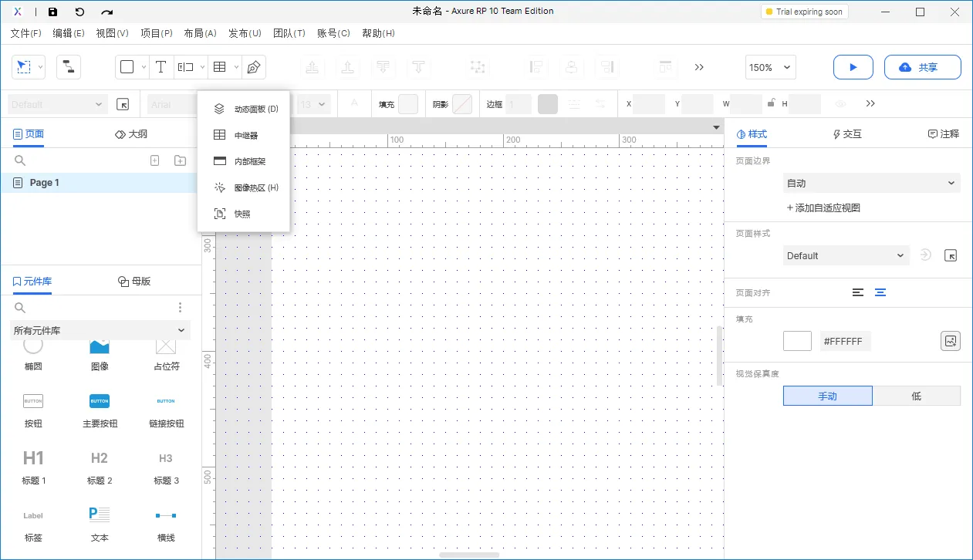Switch to the 交互 panel tab
This screenshot has width=973, height=560.
point(846,133)
